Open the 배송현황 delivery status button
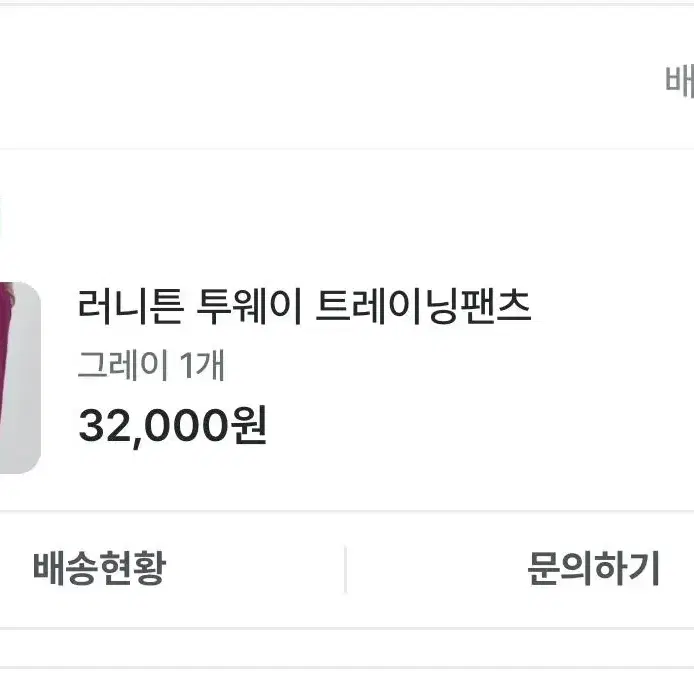 [100, 569]
